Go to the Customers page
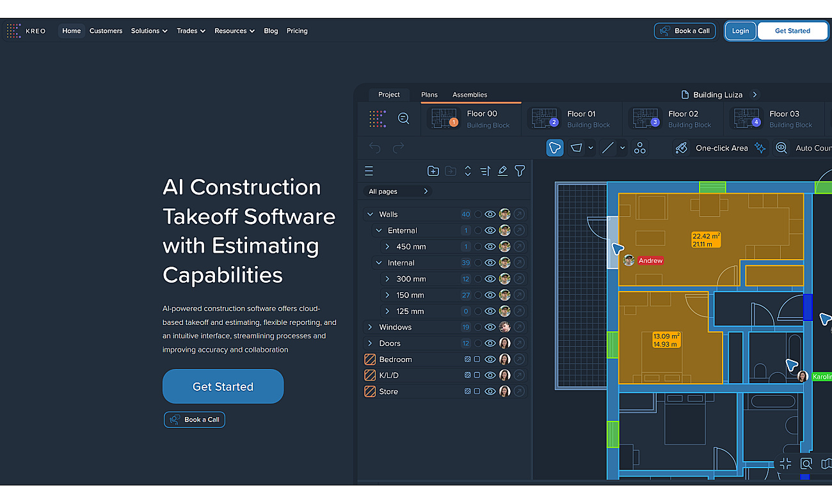 click(106, 31)
